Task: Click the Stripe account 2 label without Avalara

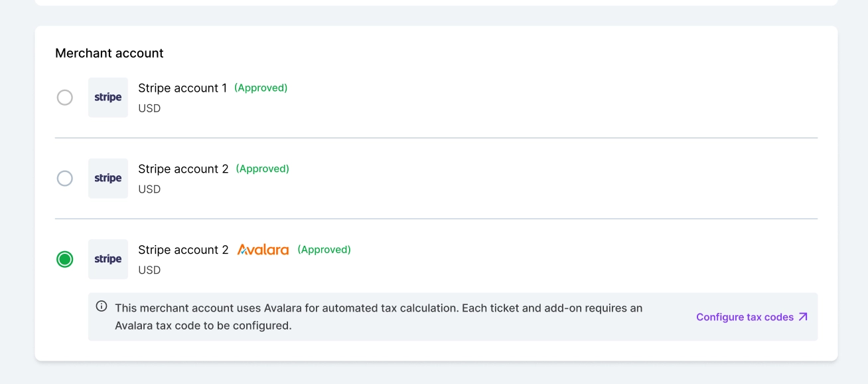Action: pos(183,169)
